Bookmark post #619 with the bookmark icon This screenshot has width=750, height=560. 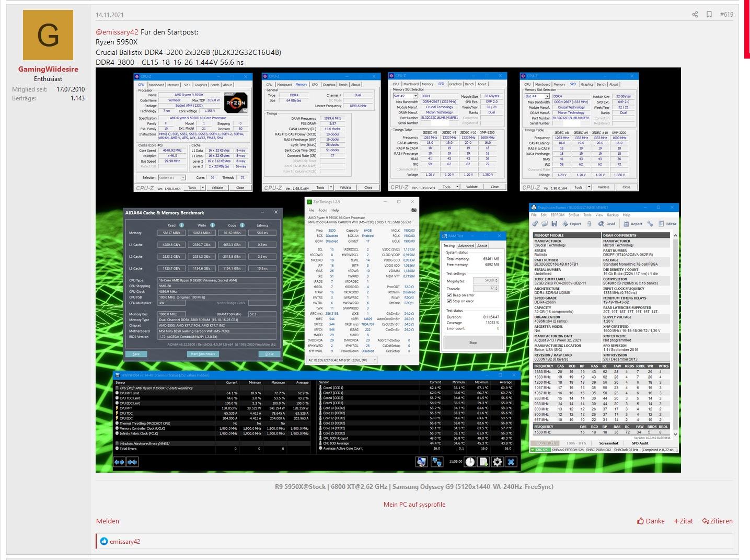click(x=709, y=15)
